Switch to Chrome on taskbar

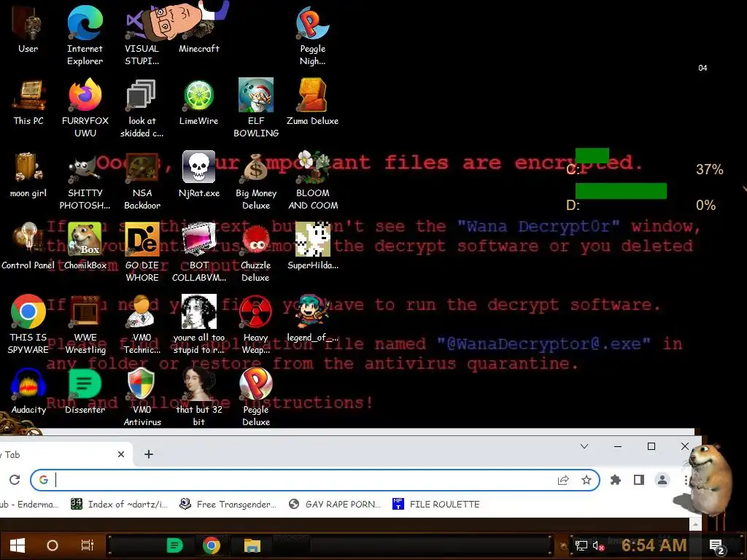coord(211,545)
